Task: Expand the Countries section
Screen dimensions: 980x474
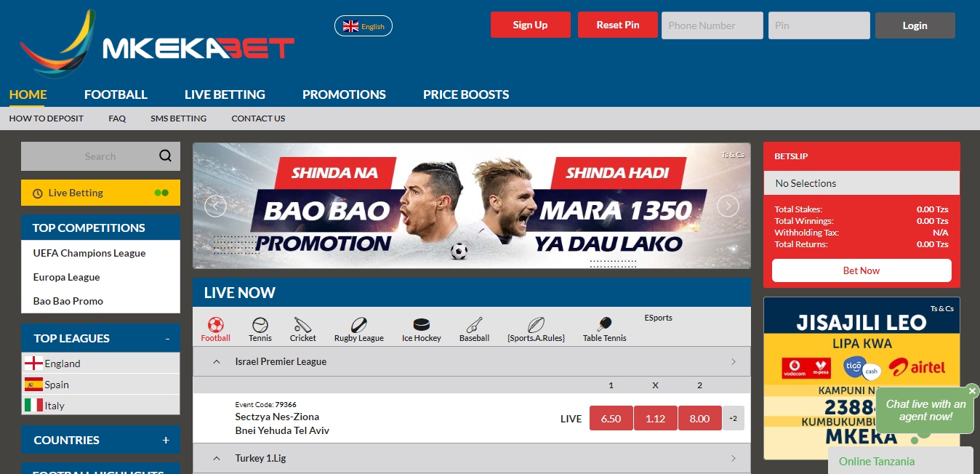Action: click(x=166, y=440)
